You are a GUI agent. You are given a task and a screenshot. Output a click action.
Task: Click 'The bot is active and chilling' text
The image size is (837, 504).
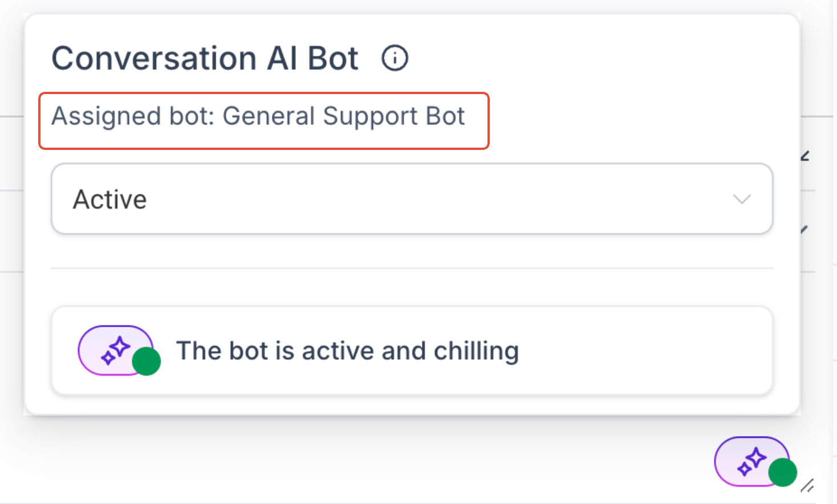tap(348, 351)
